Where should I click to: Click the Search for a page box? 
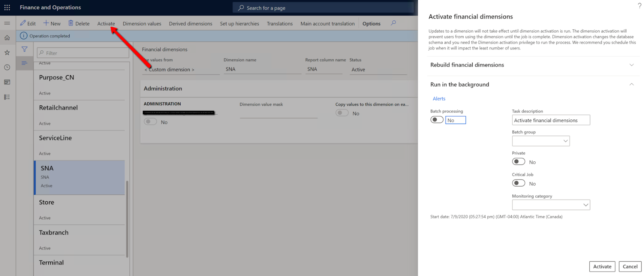[323, 8]
